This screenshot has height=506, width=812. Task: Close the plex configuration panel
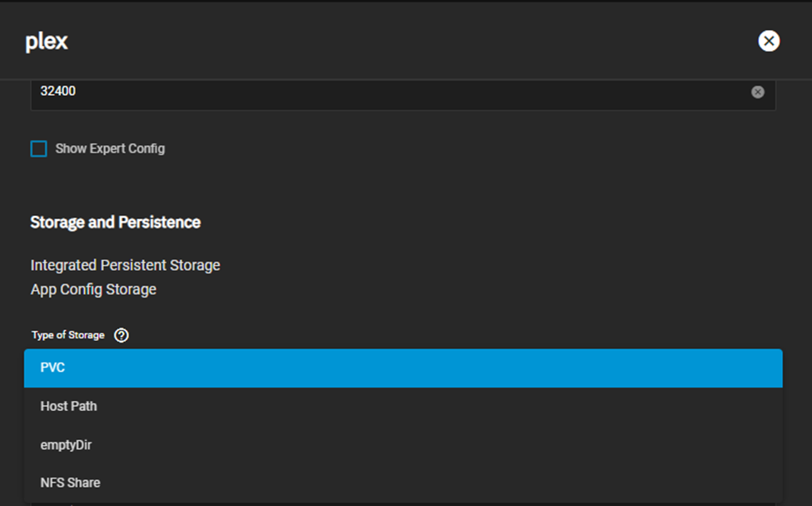coord(769,41)
